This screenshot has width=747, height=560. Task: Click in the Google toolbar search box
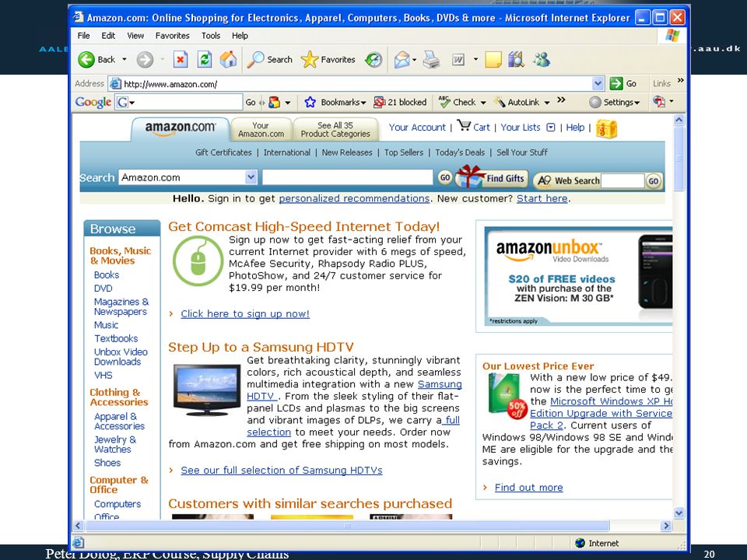186,102
